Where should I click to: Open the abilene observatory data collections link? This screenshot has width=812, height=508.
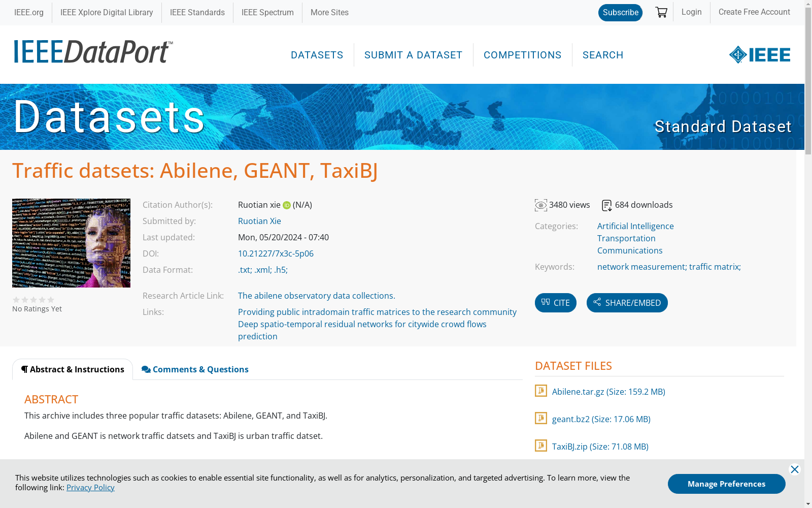coord(317,296)
